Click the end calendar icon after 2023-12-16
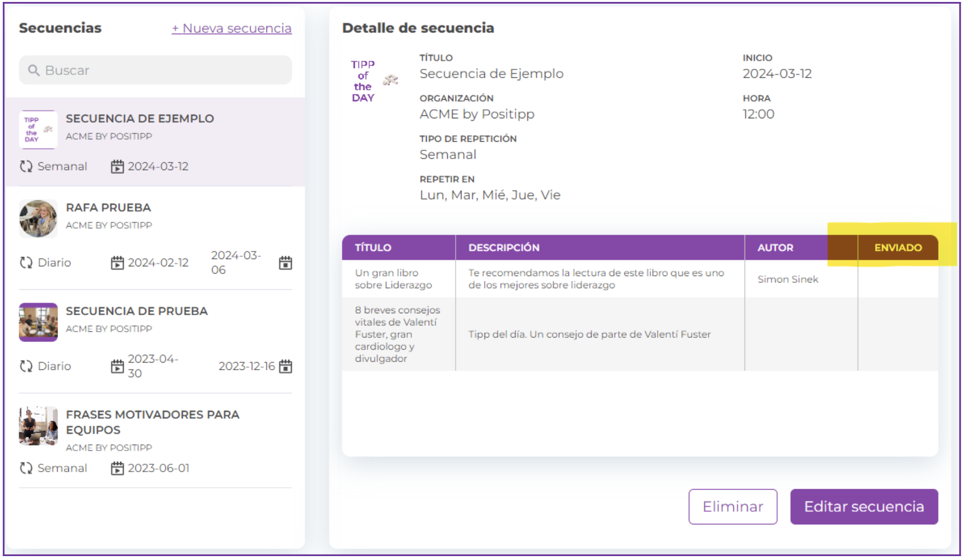Screen dimensions: 964x560 tap(285, 366)
